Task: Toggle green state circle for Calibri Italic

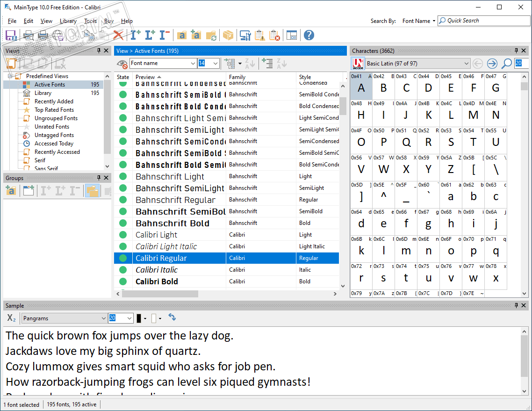Action: pyautogui.click(x=123, y=270)
